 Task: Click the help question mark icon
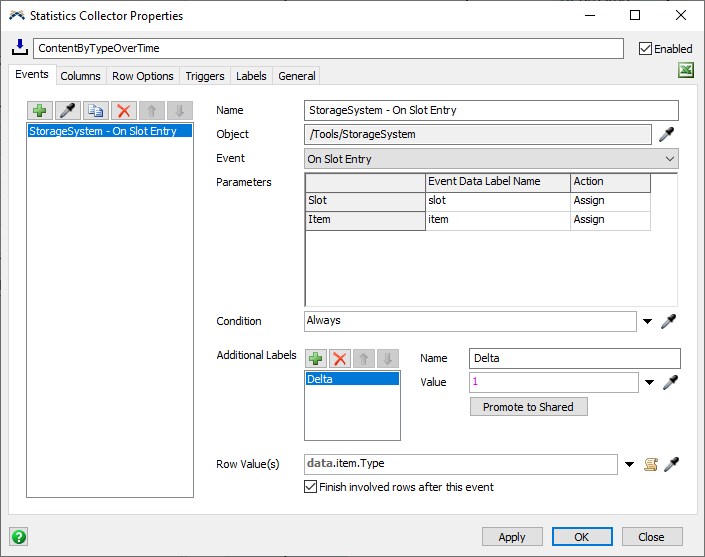(x=19, y=536)
